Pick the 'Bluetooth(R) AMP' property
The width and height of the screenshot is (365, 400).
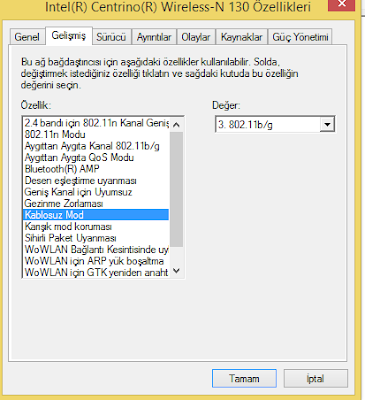click(96, 169)
